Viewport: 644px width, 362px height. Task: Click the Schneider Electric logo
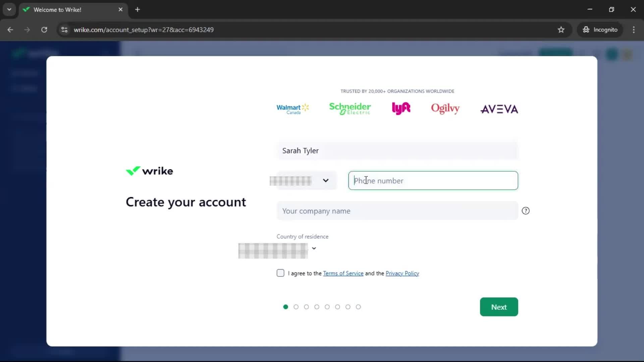(350, 109)
